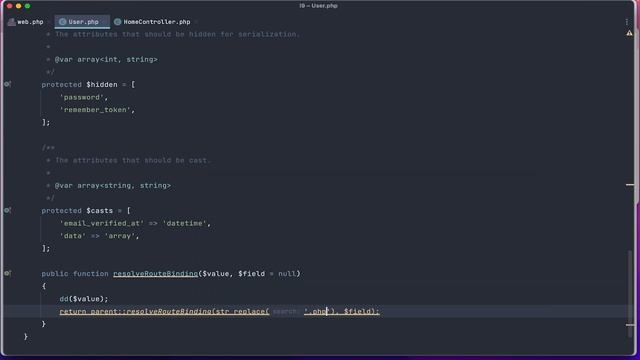
Task: Click the $field = null parameter
Action: click(267, 273)
